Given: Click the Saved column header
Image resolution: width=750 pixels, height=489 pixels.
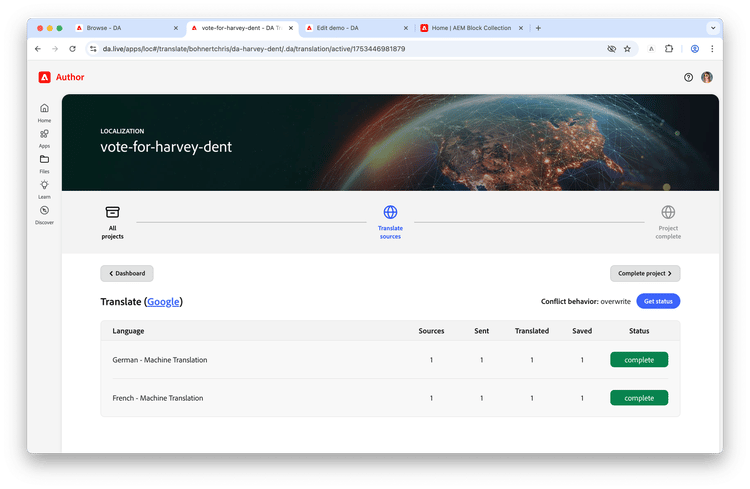Looking at the screenshot, I should pos(582,331).
